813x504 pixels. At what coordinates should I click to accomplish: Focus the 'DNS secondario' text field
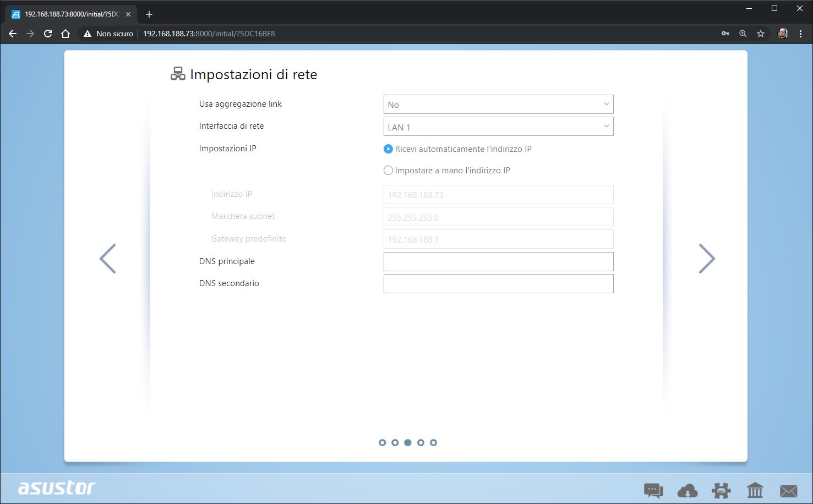click(x=498, y=283)
